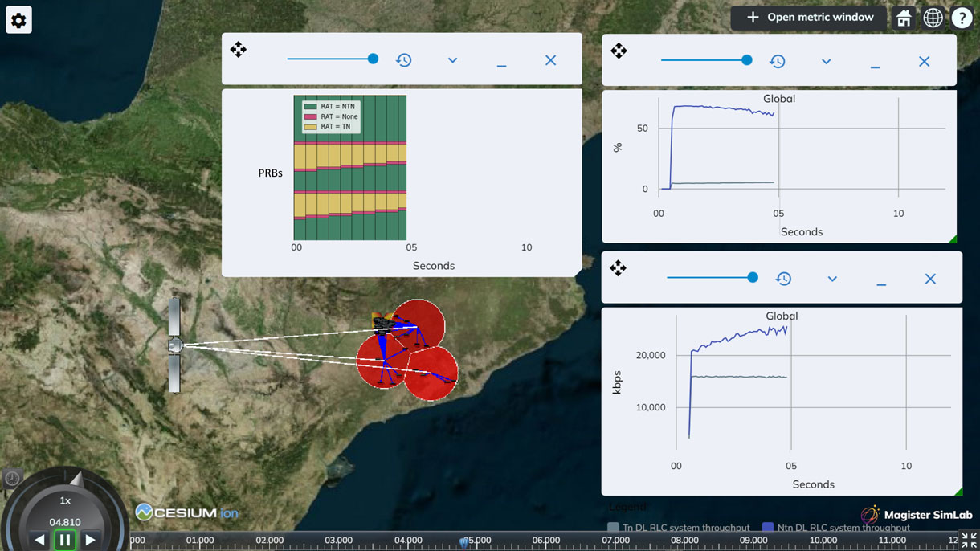Image resolution: width=980 pixels, height=551 pixels.
Task: Click the Global title in the percent chart
Action: 779,99
